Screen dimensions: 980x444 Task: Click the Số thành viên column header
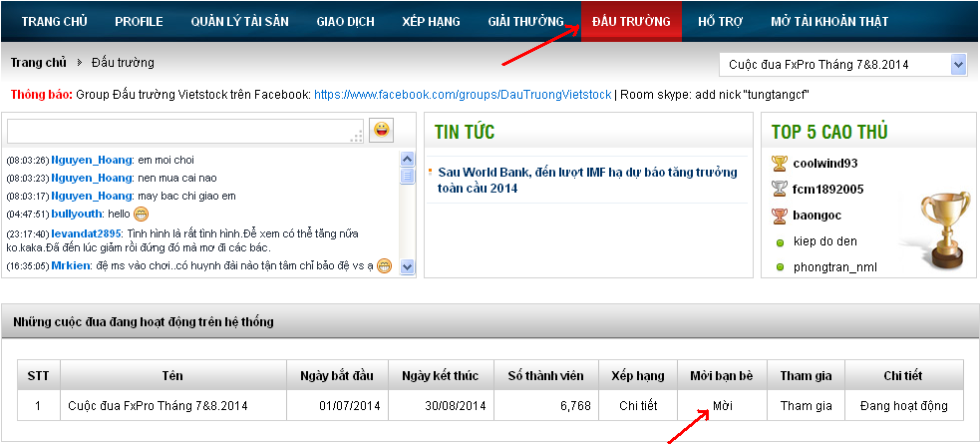[545, 376]
